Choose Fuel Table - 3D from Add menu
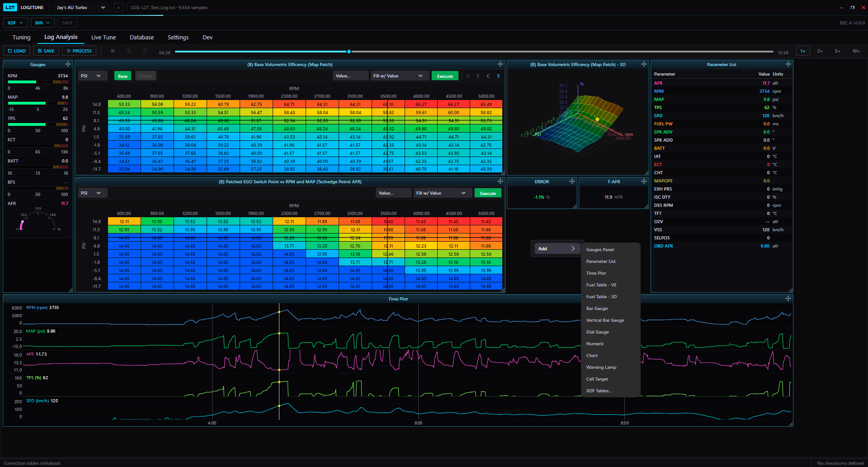The height and width of the screenshot is (467, 868). [x=610, y=296]
